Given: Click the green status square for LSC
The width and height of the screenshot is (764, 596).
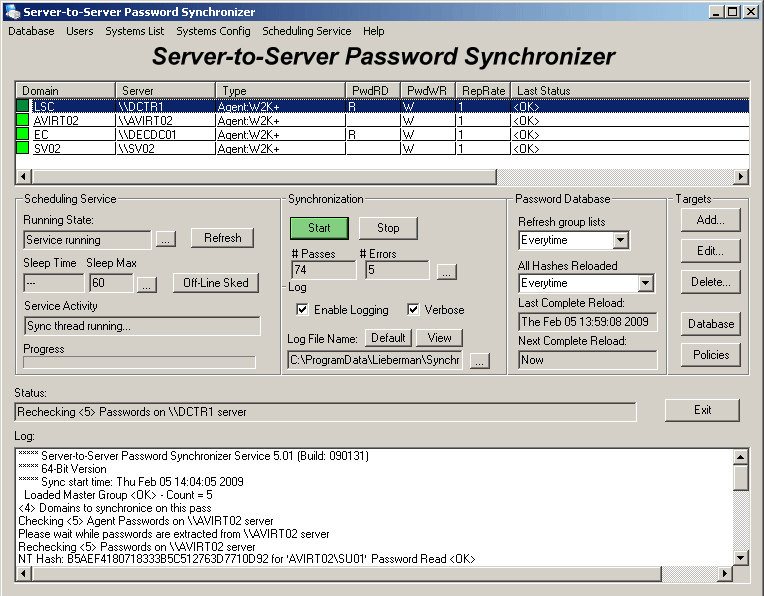Looking at the screenshot, I should [22, 106].
